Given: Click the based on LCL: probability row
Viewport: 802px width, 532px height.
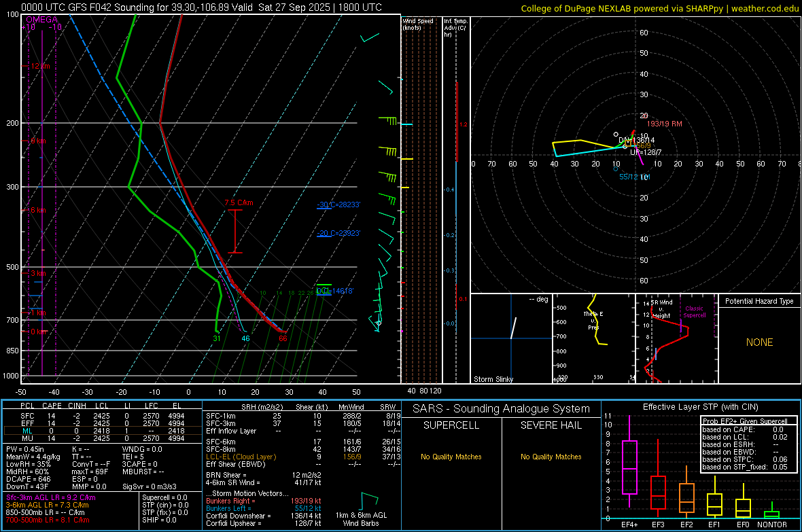Looking at the screenshot, I should coord(745,437).
